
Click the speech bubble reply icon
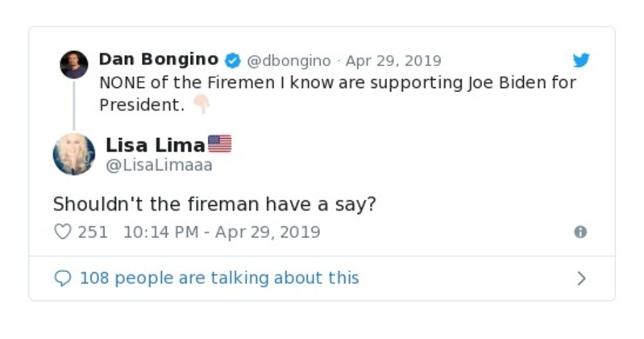coord(62,278)
